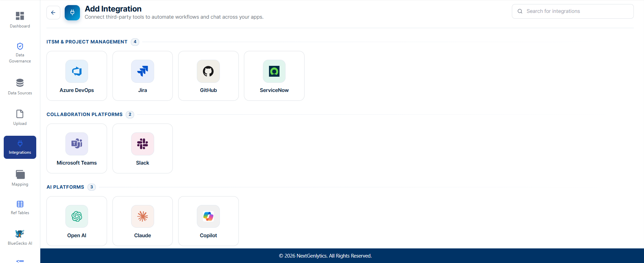This screenshot has width=644, height=263.
Task: Click the search magnifier icon
Action: click(520, 11)
